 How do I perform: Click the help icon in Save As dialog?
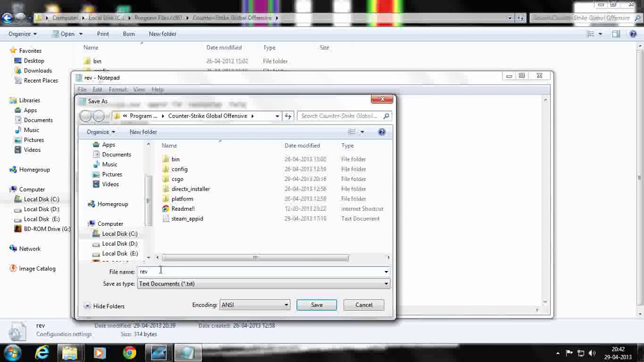[x=382, y=132]
